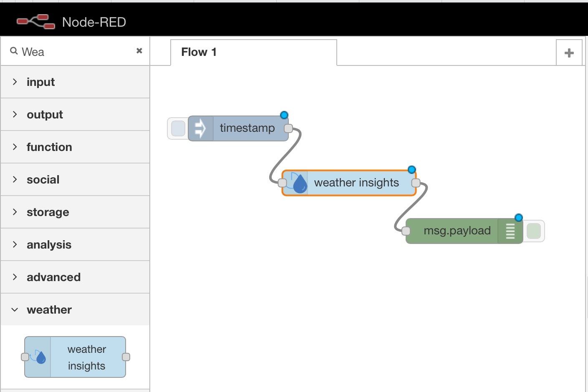
Task: Click the input port of weather insights node
Action: click(x=283, y=183)
